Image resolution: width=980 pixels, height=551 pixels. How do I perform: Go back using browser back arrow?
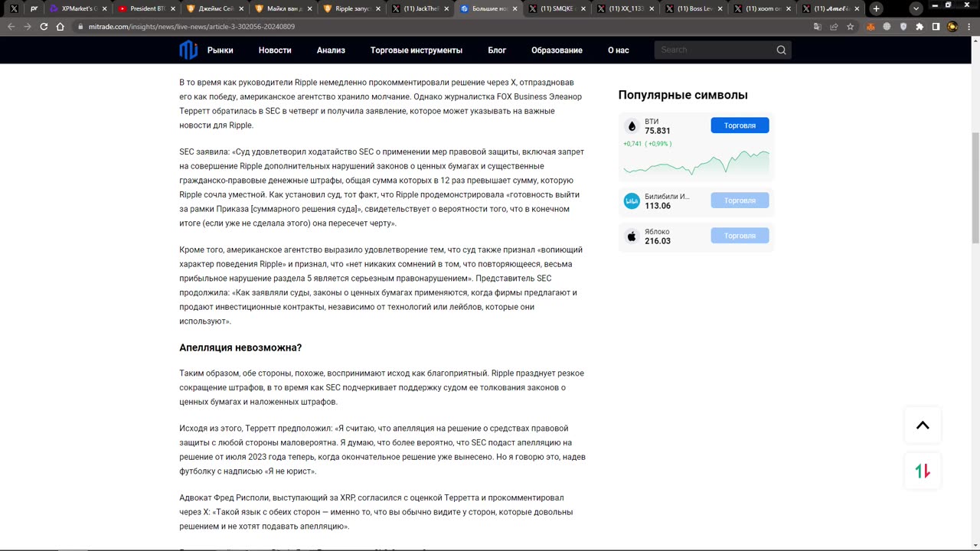pos(11,26)
